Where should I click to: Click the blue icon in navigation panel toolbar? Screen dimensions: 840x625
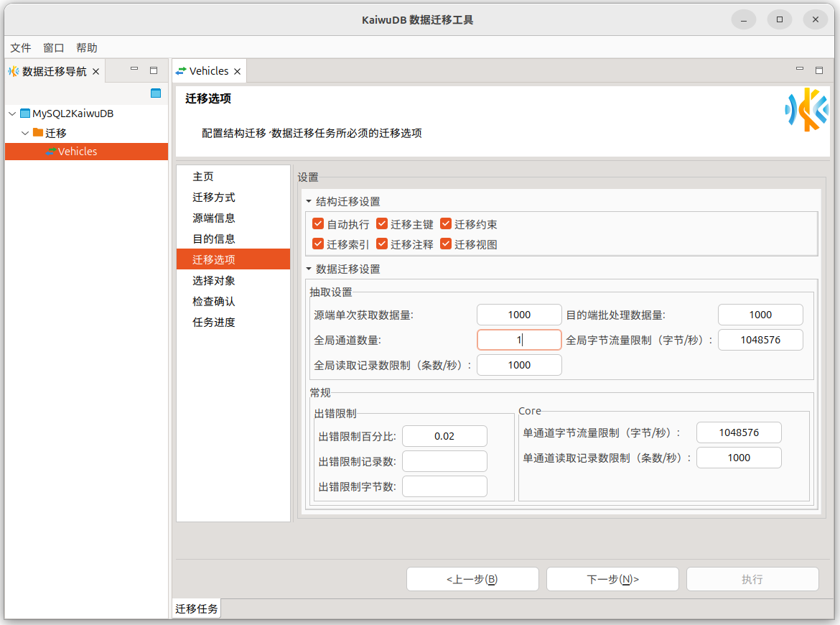coord(156,93)
